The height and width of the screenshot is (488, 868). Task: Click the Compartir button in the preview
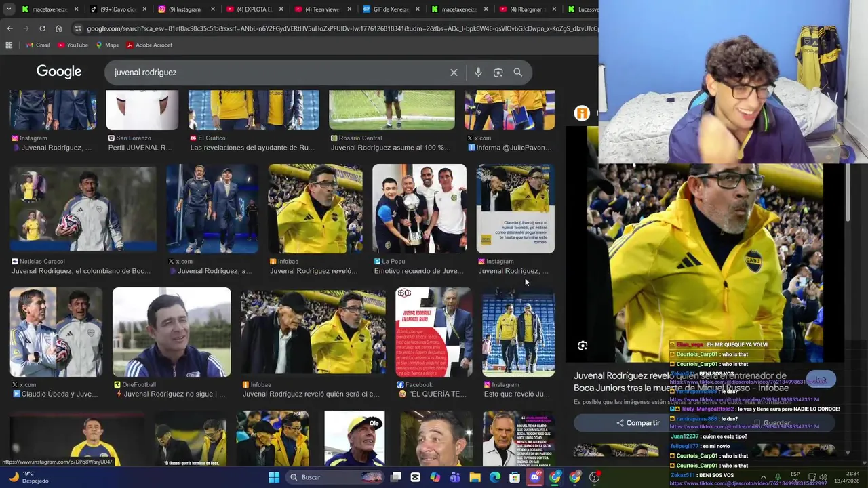pos(638,423)
